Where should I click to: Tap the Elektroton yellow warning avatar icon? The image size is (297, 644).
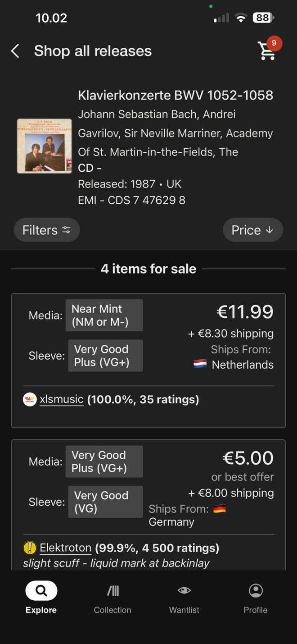30,548
